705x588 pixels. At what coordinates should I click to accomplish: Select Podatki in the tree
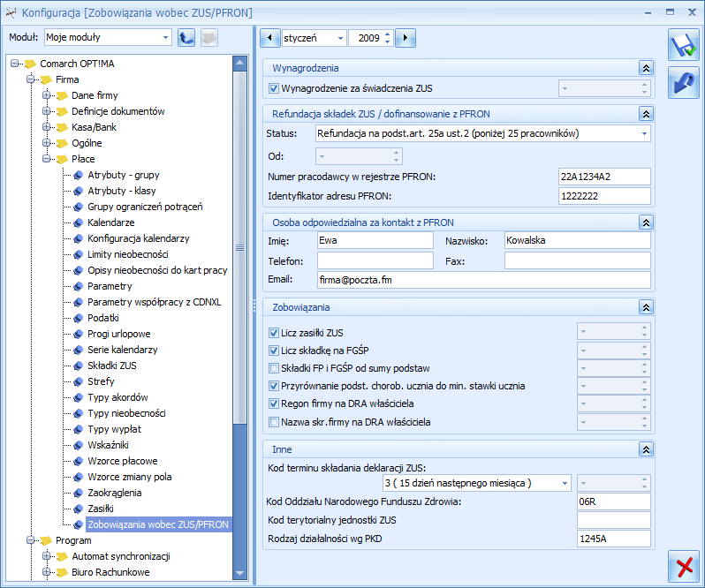[103, 318]
